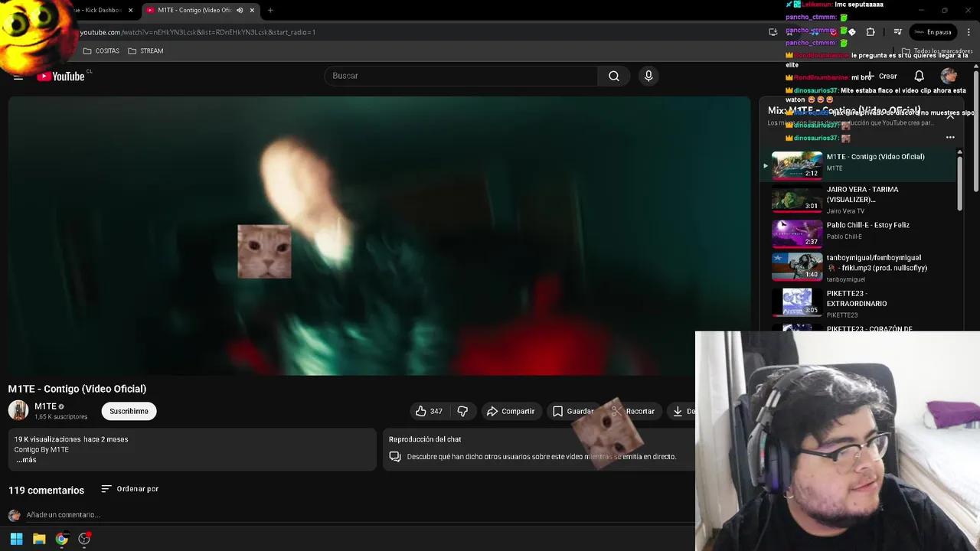Screen dimensions: 980x551
Task: Click the En pausa profile button
Action: 933,32
